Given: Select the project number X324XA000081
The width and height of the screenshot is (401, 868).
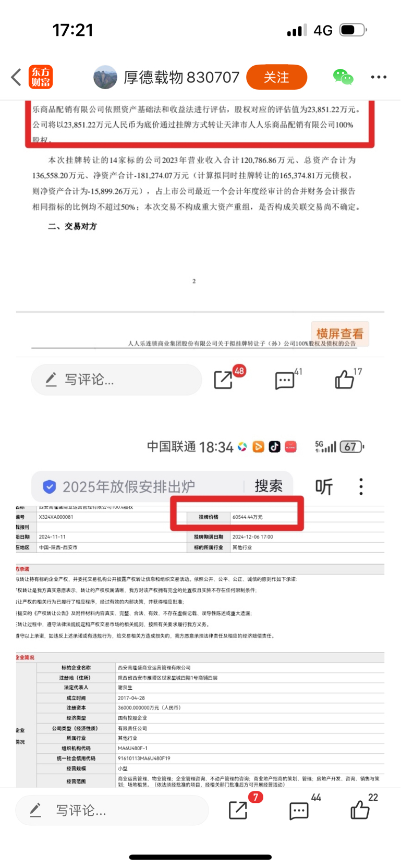Looking at the screenshot, I should click(x=56, y=517).
